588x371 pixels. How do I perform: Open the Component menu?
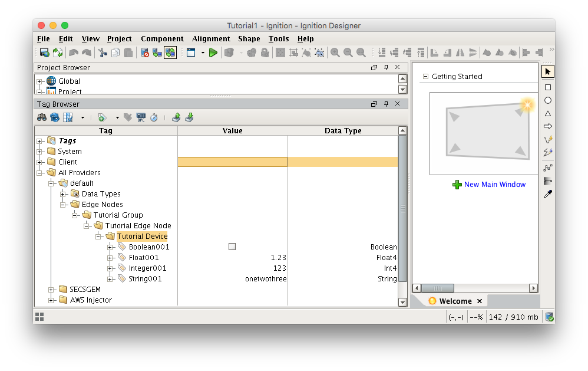click(162, 39)
